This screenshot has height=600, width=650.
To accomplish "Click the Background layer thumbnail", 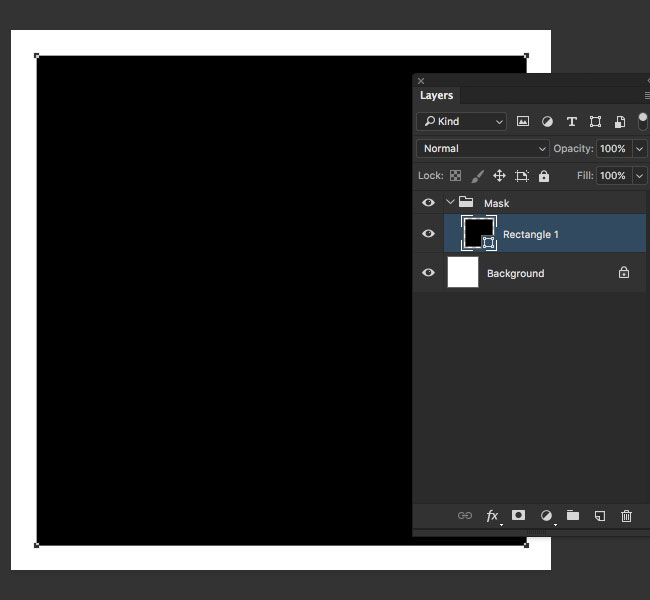I will click(463, 272).
